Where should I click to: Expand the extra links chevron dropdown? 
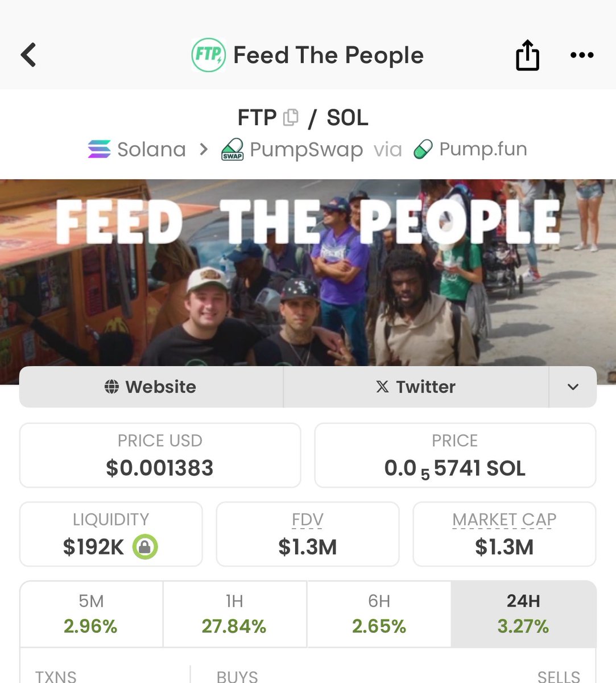click(573, 387)
